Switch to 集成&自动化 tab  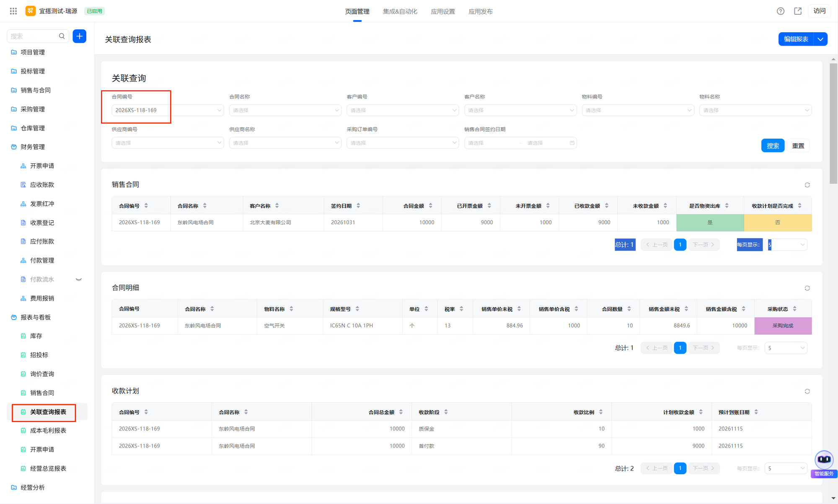coord(400,11)
